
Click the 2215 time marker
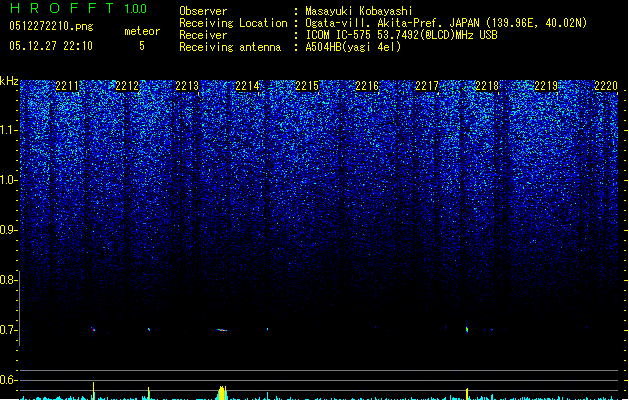coord(307,86)
